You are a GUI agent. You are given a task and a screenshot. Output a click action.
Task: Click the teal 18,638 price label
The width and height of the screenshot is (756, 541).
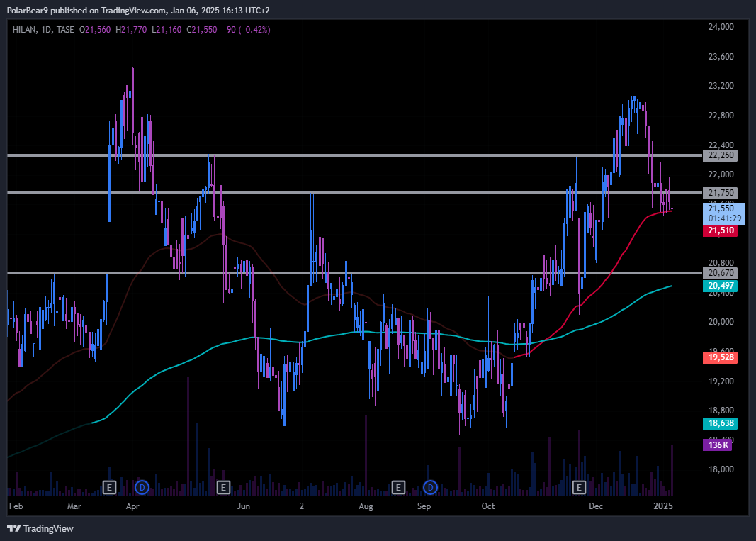pos(720,423)
